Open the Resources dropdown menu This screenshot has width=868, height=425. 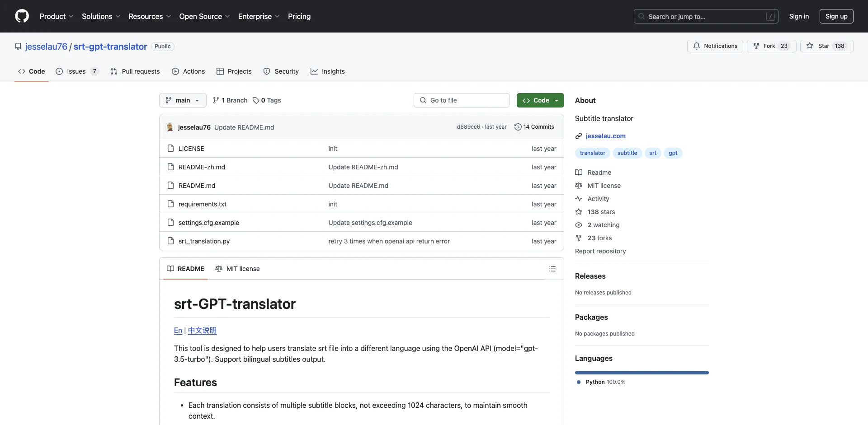[150, 16]
